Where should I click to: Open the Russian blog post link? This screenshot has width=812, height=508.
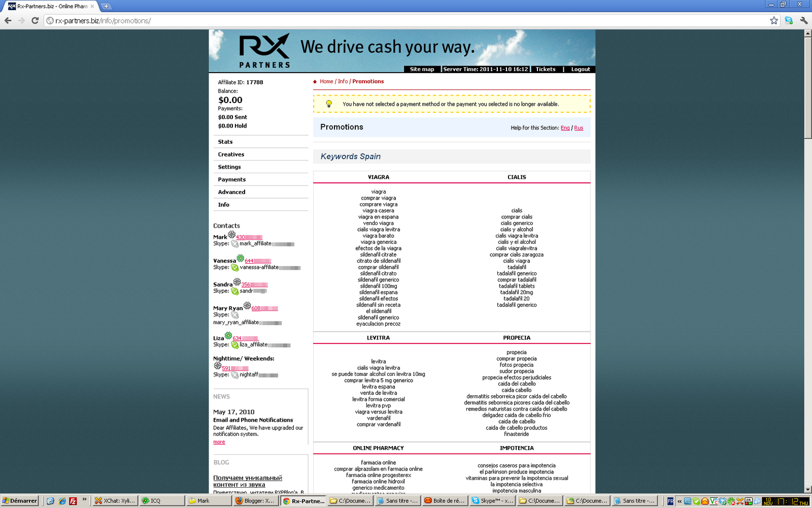(248, 481)
